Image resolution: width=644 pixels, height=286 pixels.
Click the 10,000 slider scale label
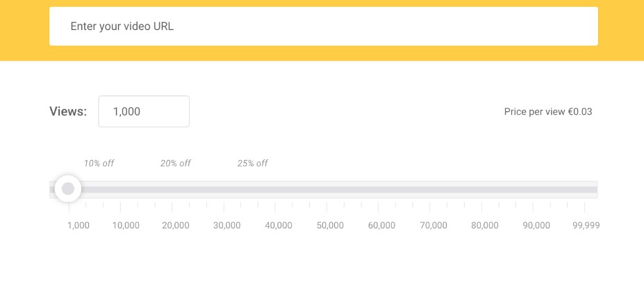pyautogui.click(x=126, y=225)
